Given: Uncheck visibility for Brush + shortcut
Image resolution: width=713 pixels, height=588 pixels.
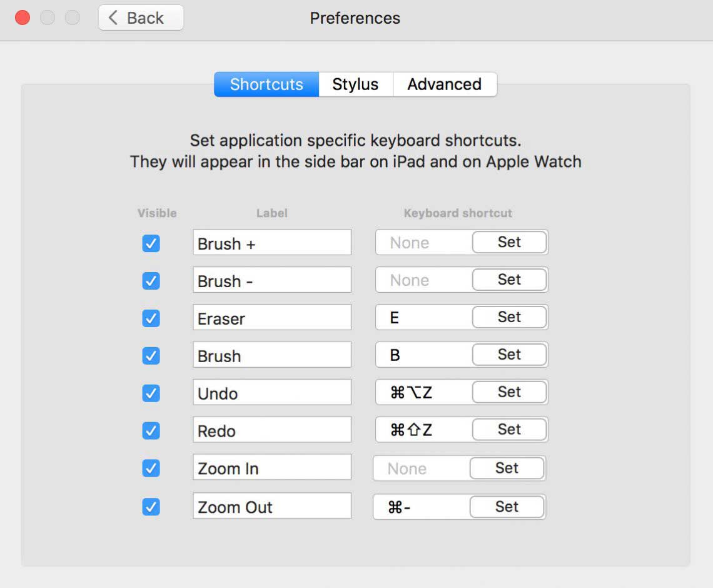Looking at the screenshot, I should pyautogui.click(x=151, y=243).
